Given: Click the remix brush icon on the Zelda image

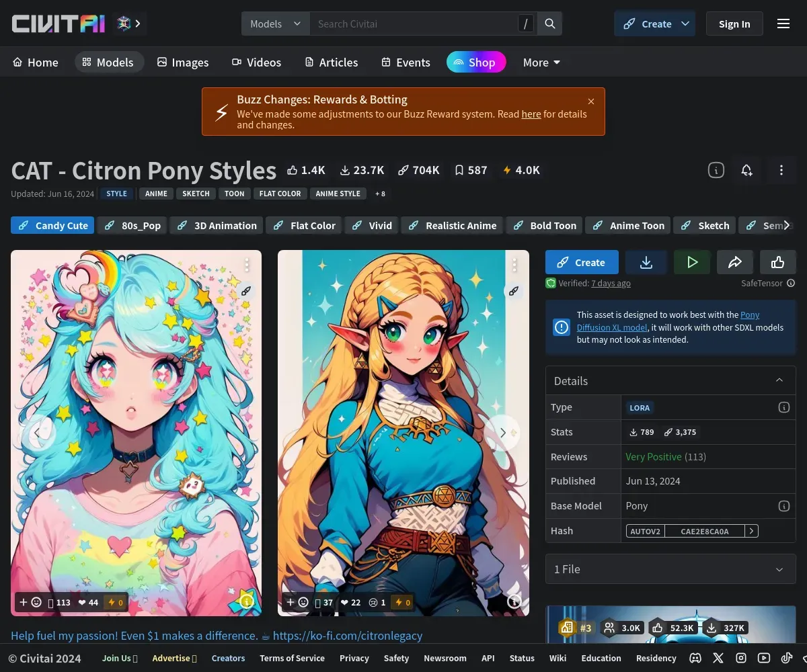Looking at the screenshot, I should coord(514,291).
